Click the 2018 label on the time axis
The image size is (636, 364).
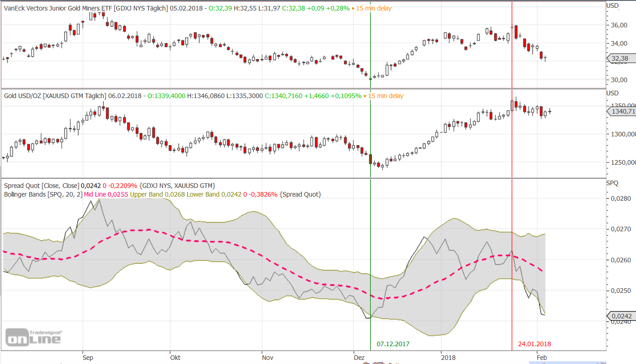449,357
